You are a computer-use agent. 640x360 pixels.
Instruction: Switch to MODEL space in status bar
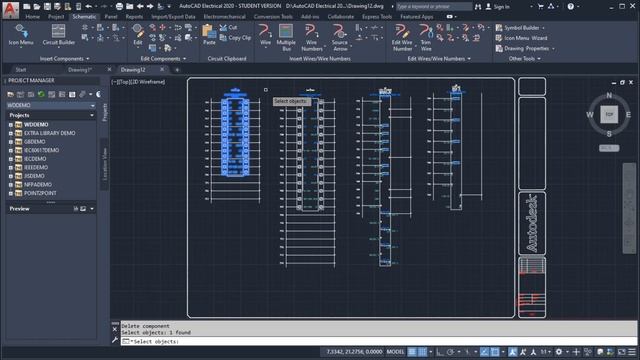click(x=395, y=352)
